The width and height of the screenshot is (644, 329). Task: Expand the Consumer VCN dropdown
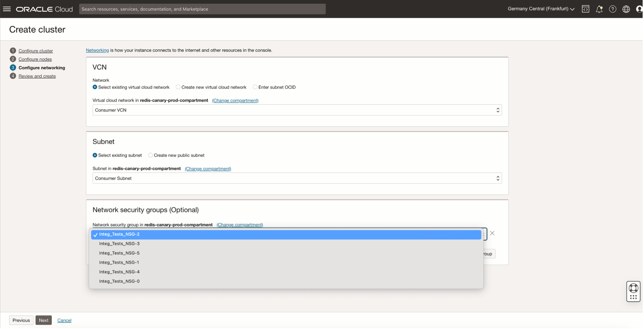click(297, 110)
